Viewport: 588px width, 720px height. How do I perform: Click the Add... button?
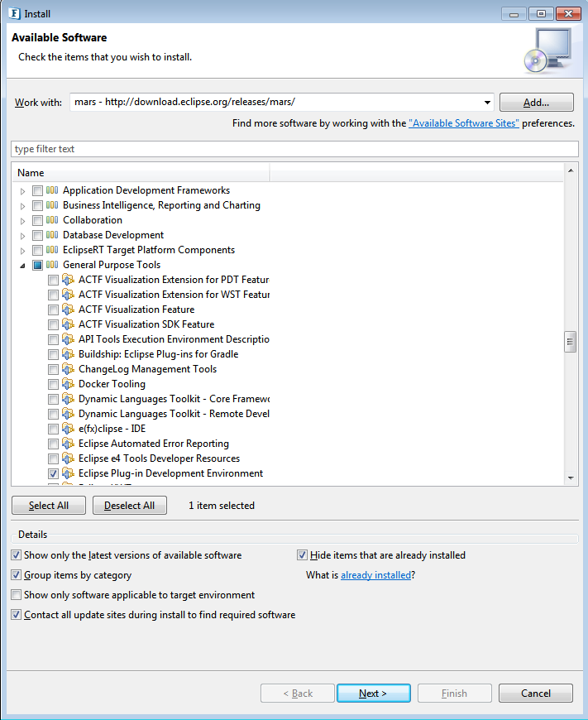536,102
